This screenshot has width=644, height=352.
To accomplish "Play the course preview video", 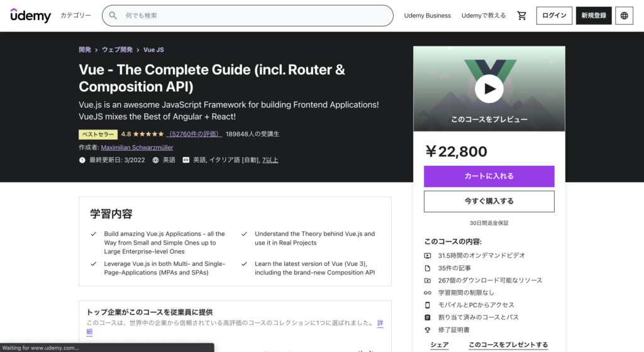I will pyautogui.click(x=489, y=89).
